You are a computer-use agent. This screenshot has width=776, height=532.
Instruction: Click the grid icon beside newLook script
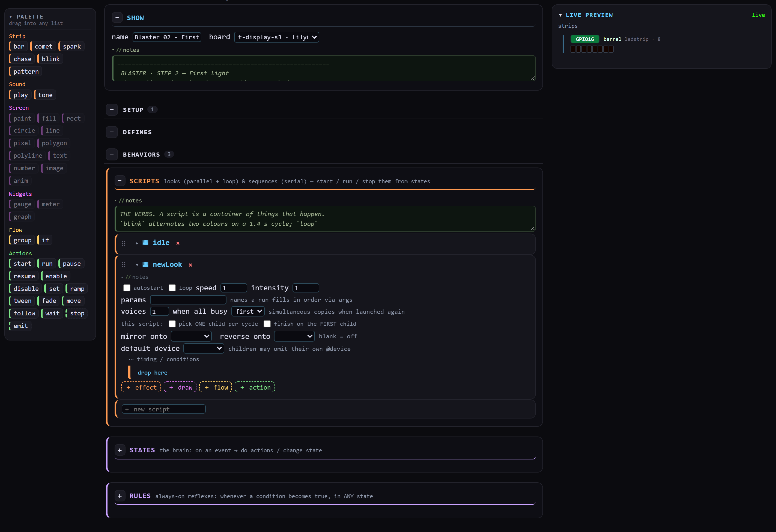(145, 264)
